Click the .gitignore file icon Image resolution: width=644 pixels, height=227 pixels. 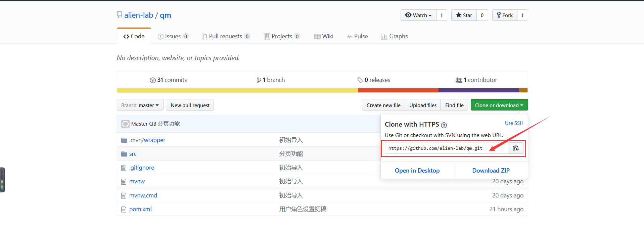click(124, 168)
